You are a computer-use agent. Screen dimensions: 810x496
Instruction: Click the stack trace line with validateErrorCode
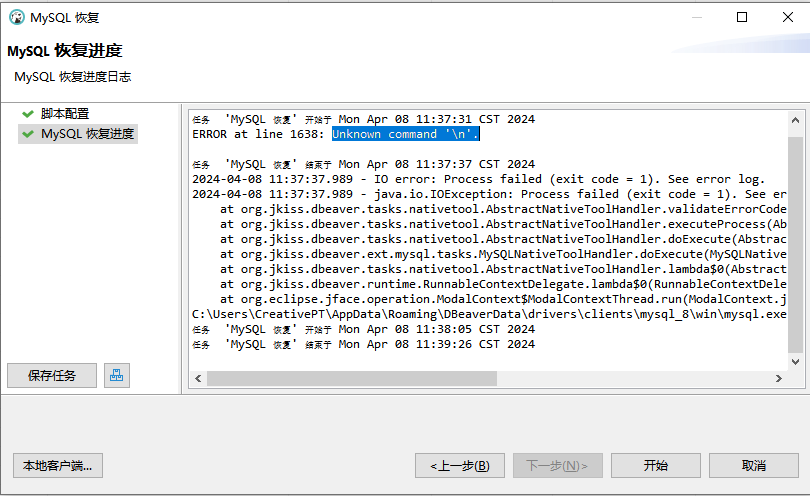503,209
